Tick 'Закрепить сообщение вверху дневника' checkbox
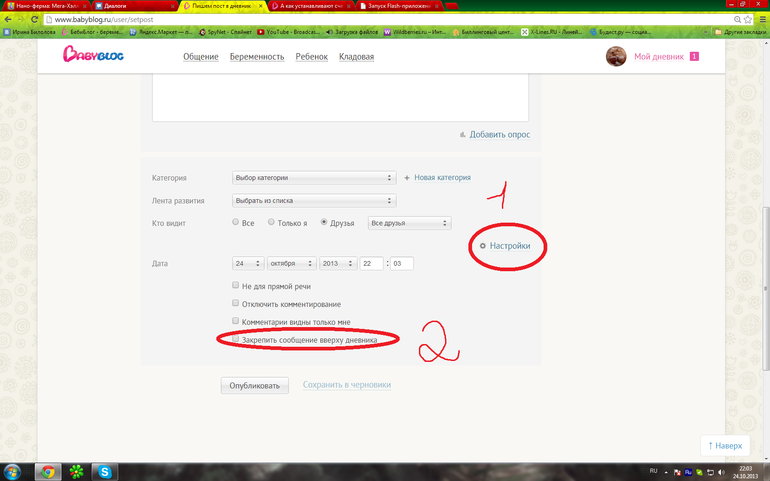Viewport: 770px width, 481px height. [235, 340]
